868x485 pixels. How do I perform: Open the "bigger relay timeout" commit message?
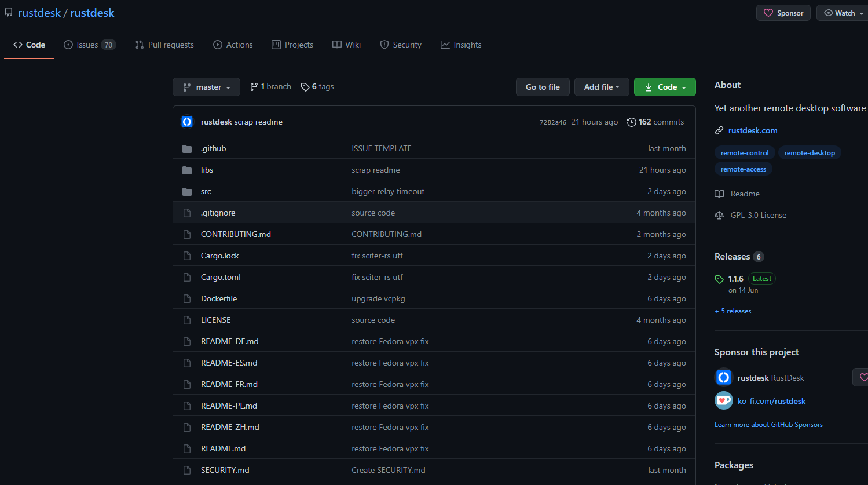point(388,192)
